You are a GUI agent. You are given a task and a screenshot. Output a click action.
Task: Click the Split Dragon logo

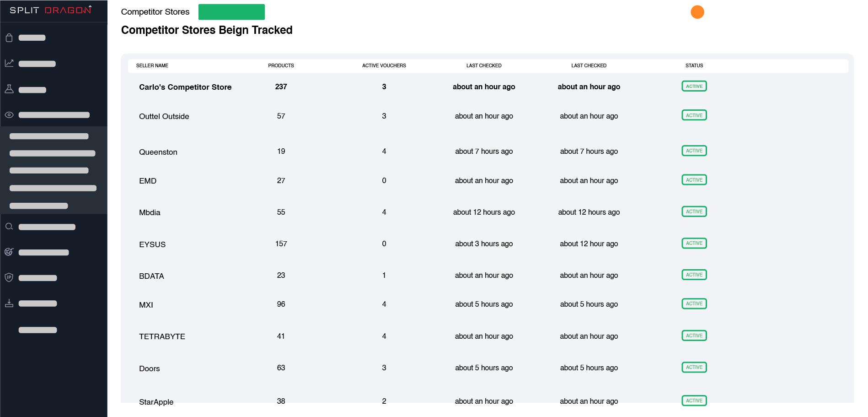[x=50, y=10]
